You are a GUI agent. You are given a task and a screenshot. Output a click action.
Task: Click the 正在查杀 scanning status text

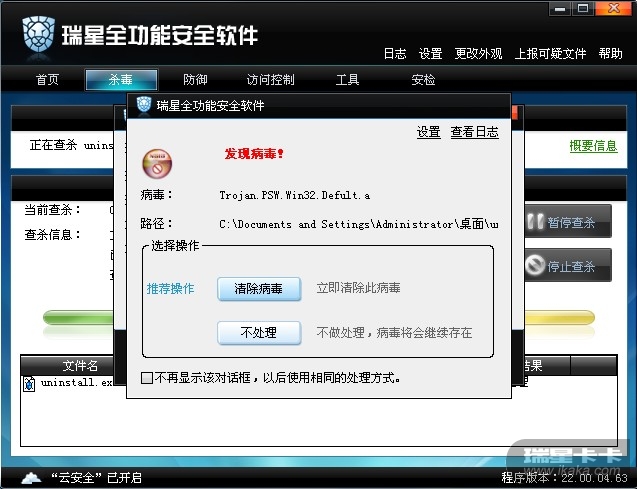pos(71,145)
